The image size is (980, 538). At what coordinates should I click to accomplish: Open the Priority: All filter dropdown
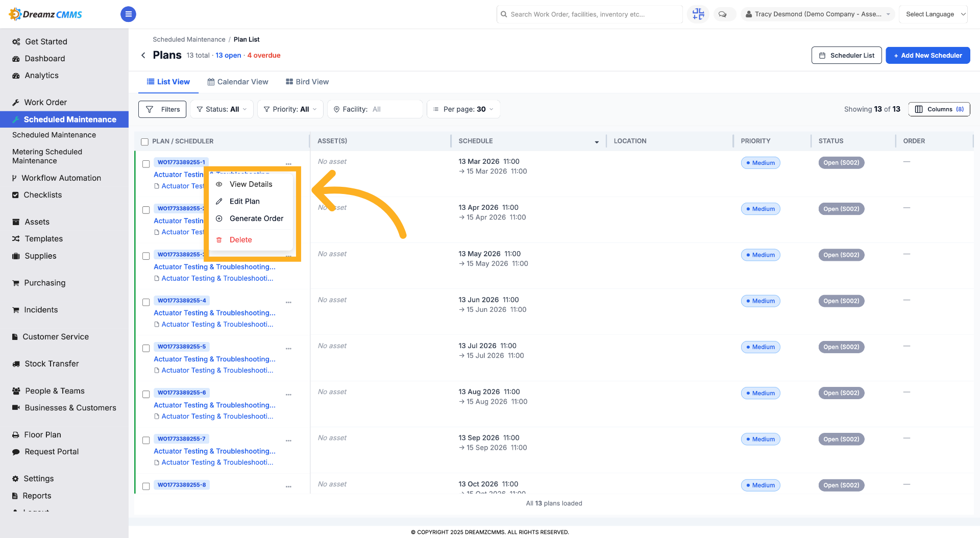point(290,109)
